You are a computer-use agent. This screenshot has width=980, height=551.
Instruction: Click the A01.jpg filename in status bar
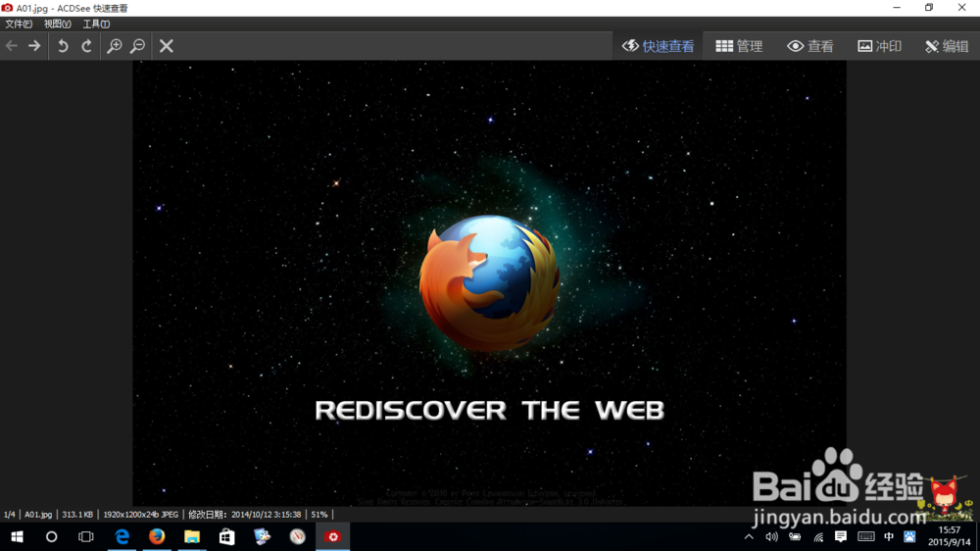tap(38, 514)
